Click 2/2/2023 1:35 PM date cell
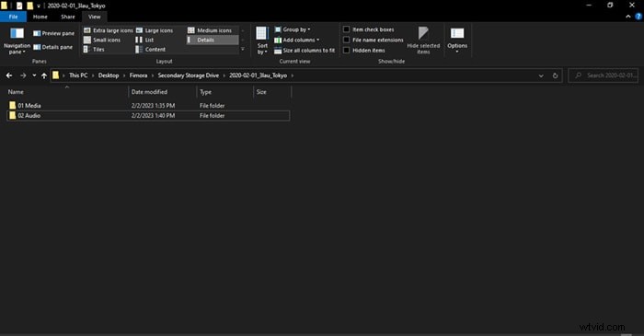Viewport: 644px width, 336px height. point(154,106)
